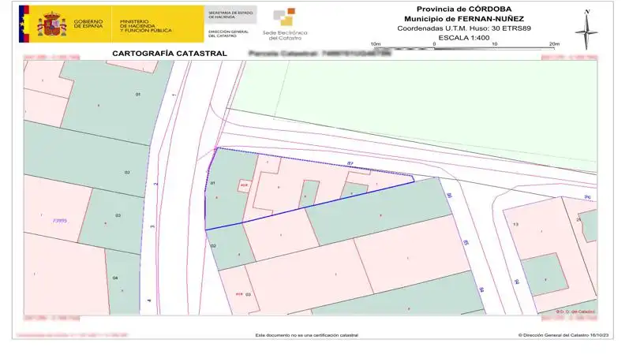This screenshot has height=362, width=644.
Task: Select "DIRECCIÓN GENERAL DEL CATASTRO" header text
Action: tap(228, 34)
